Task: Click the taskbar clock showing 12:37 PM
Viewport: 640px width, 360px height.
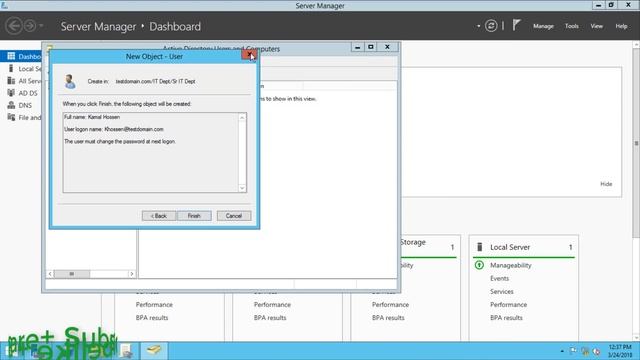Action: (620, 351)
